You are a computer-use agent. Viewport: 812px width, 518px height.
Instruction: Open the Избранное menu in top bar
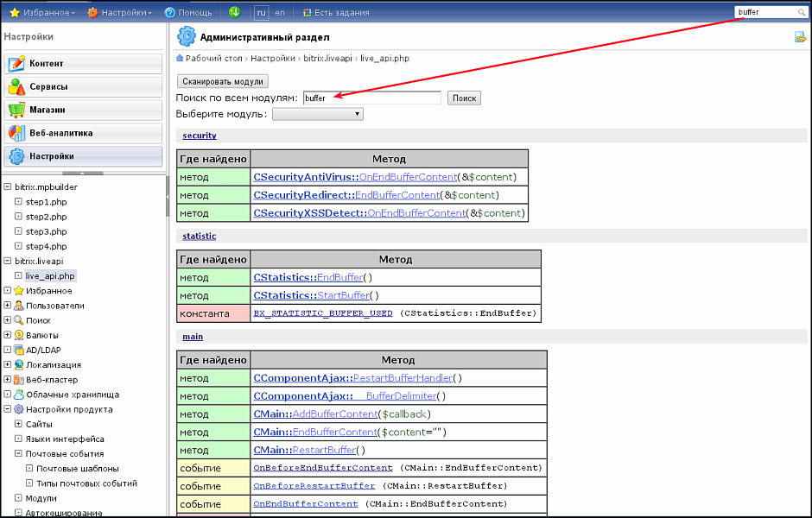tap(41, 13)
